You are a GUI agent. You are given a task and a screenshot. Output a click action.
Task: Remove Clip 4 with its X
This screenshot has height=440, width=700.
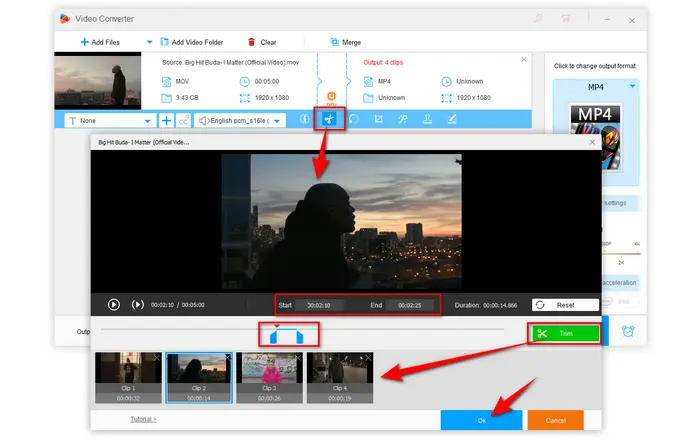coord(368,357)
